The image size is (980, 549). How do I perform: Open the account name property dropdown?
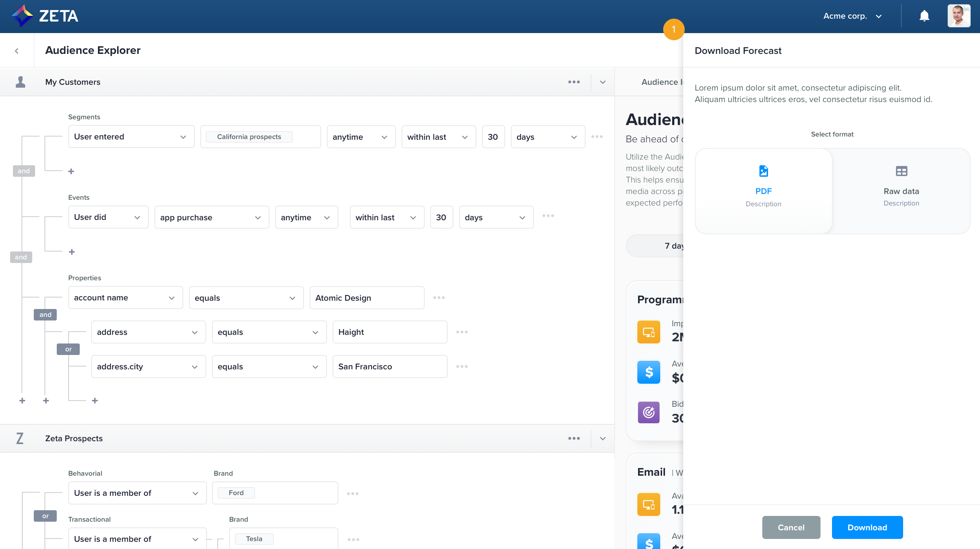pos(125,297)
